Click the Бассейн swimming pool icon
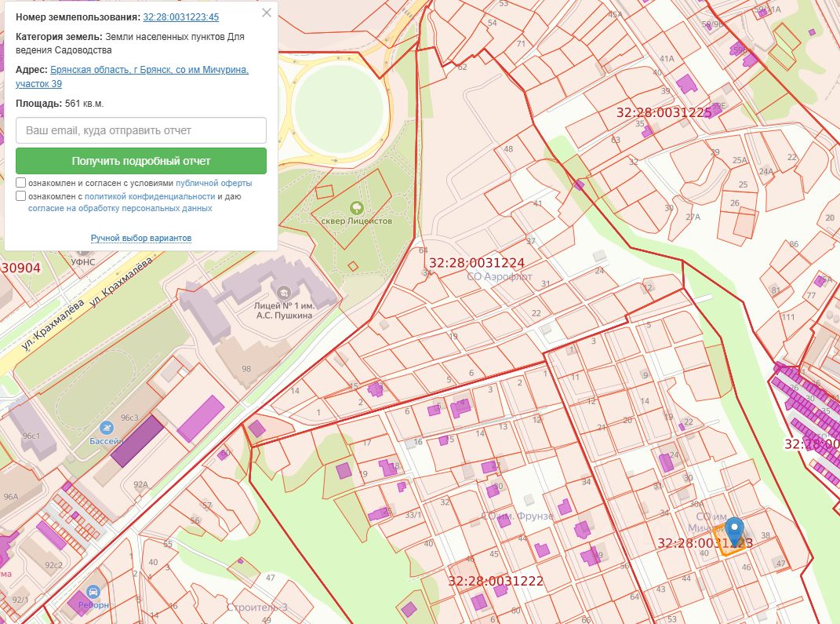 (106, 428)
